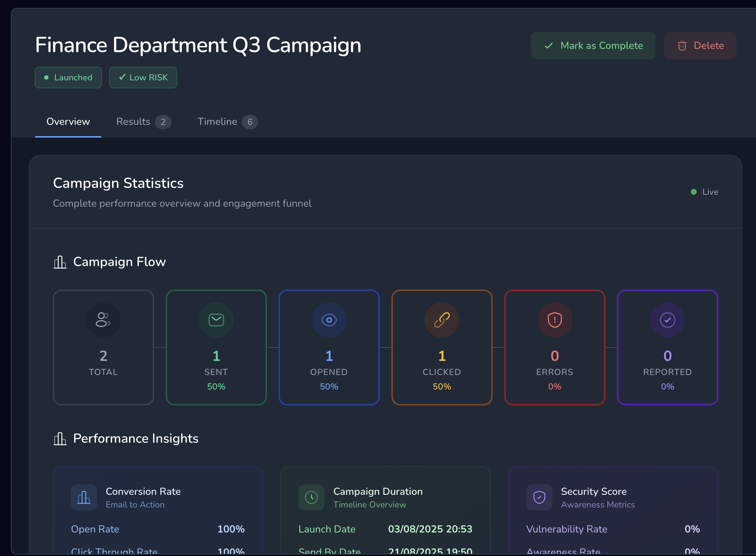Click the Mark as Complete button
The width and height of the screenshot is (756, 556).
click(593, 46)
